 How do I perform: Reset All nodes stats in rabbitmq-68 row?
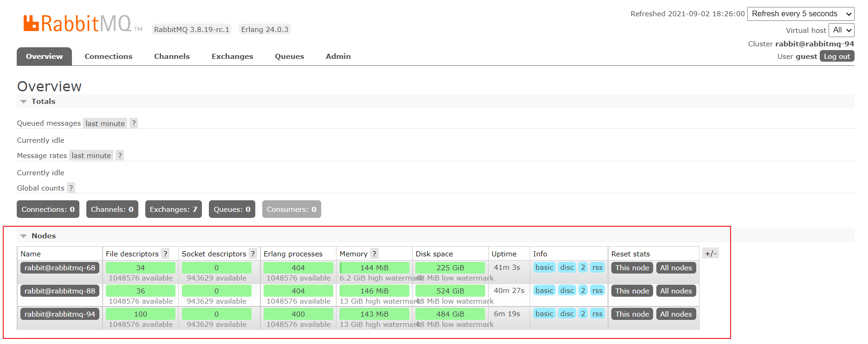[676, 268]
